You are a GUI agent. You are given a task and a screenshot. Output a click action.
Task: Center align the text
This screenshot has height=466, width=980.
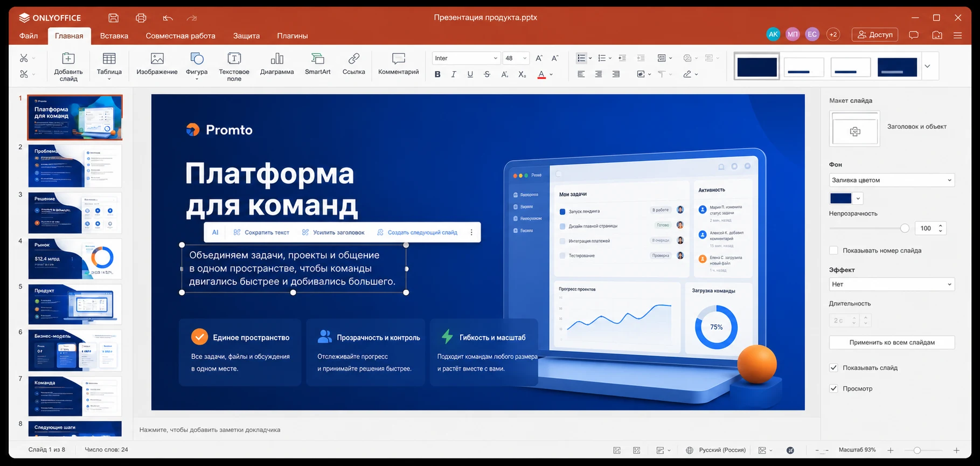(x=599, y=74)
